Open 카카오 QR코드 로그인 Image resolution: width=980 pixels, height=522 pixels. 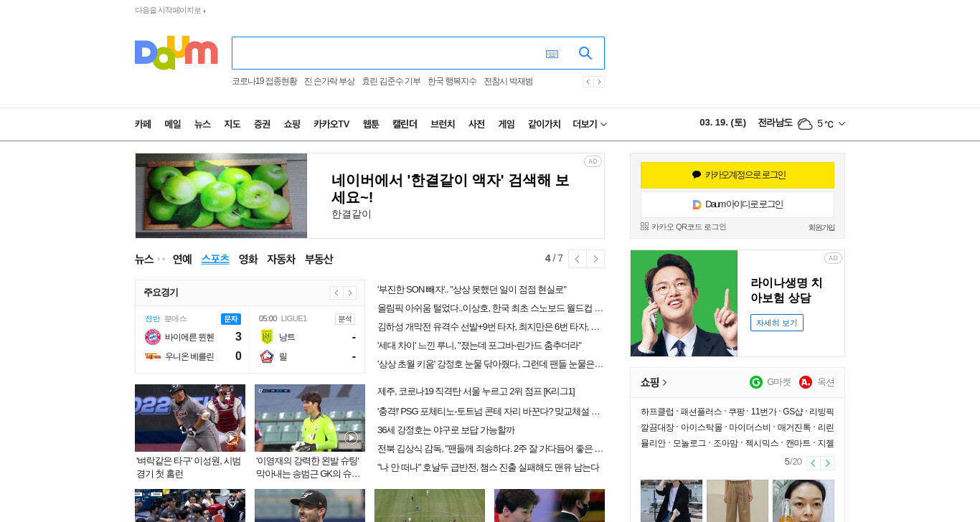[x=684, y=227]
